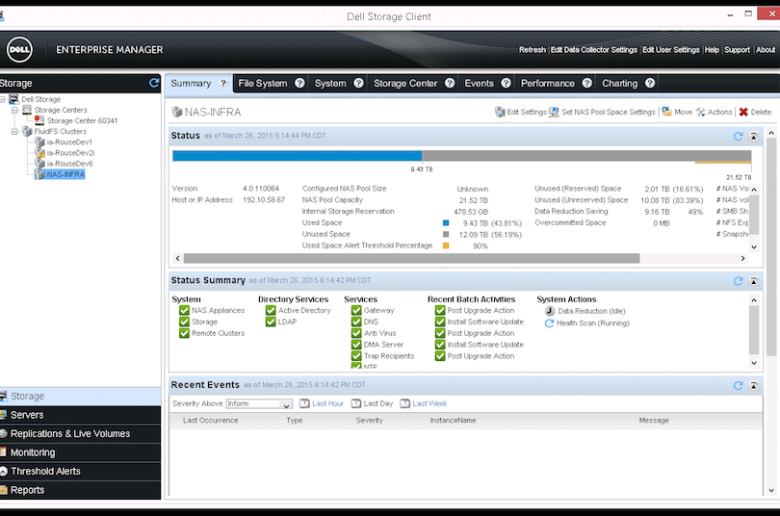The height and width of the screenshot is (516, 780).
Task: Open help icon beside File System
Action: pos(299,83)
